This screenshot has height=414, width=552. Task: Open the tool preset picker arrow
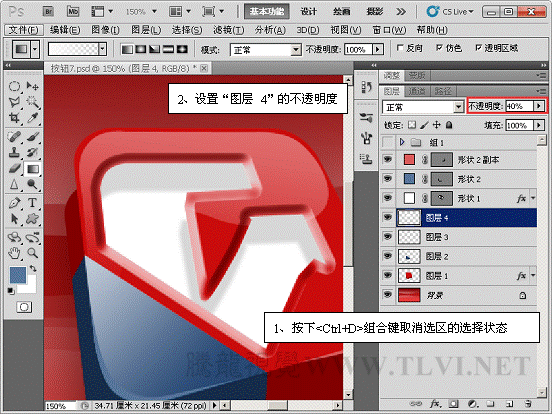[x=34, y=49]
